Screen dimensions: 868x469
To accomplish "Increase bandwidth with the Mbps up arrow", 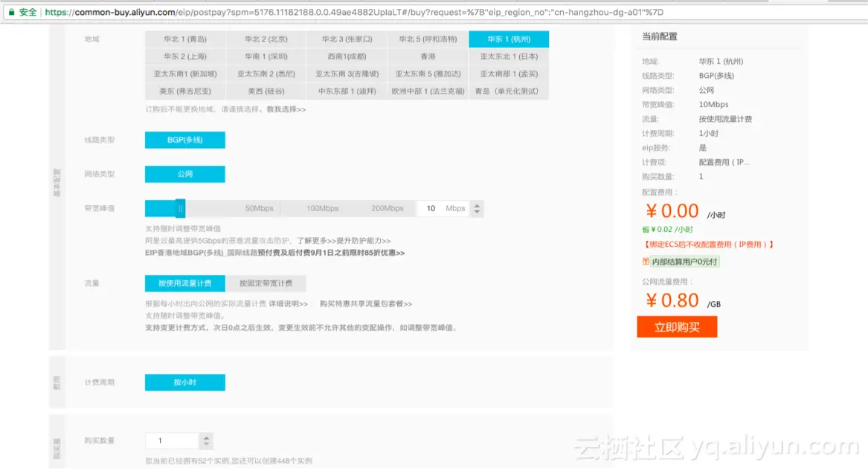I will point(477,204).
